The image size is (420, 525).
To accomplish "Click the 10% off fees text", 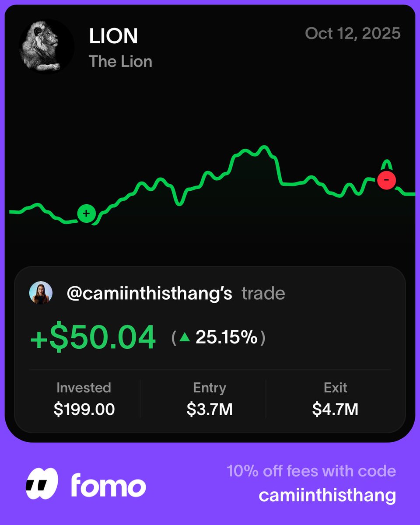I will coord(311,471).
